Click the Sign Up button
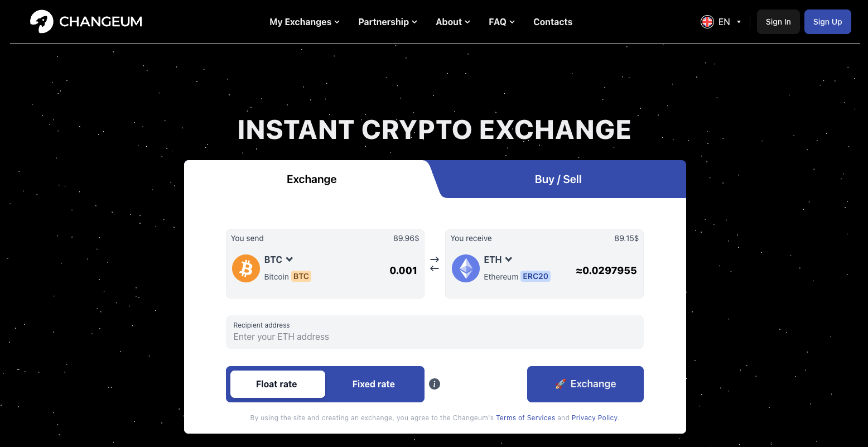The width and height of the screenshot is (868, 447). [x=827, y=22]
